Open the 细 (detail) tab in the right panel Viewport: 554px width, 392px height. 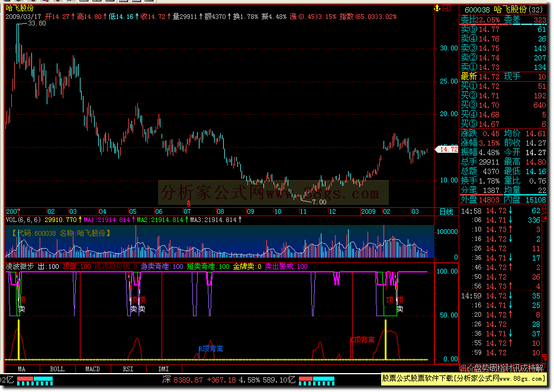[x=462, y=368]
